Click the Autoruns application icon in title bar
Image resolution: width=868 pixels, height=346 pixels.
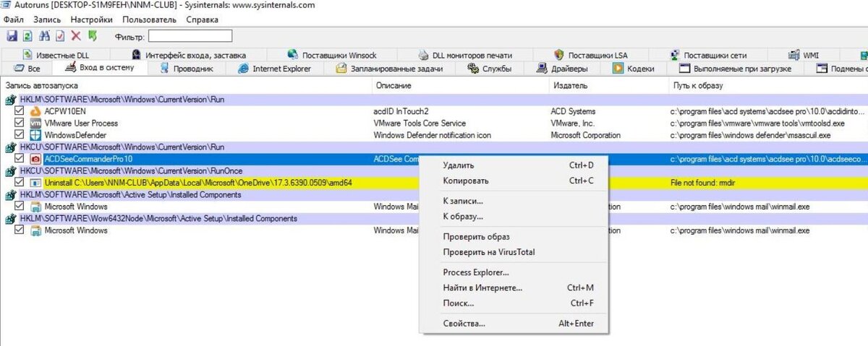[7, 5]
